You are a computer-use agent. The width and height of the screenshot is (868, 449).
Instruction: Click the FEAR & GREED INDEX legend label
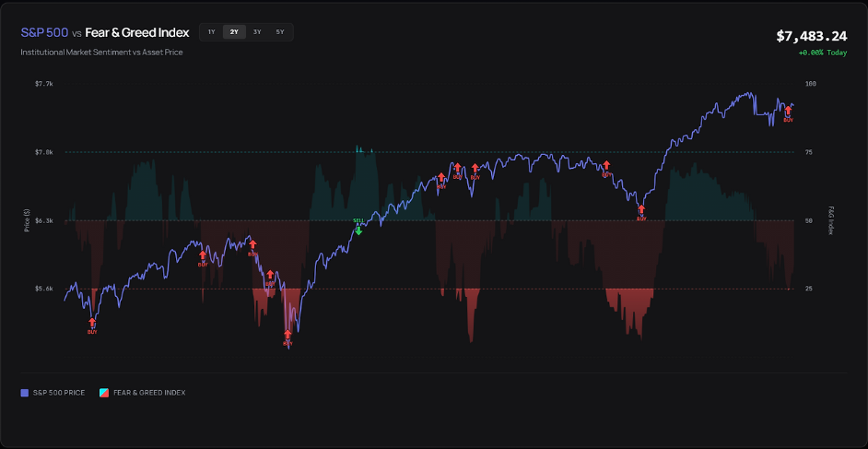click(x=149, y=393)
